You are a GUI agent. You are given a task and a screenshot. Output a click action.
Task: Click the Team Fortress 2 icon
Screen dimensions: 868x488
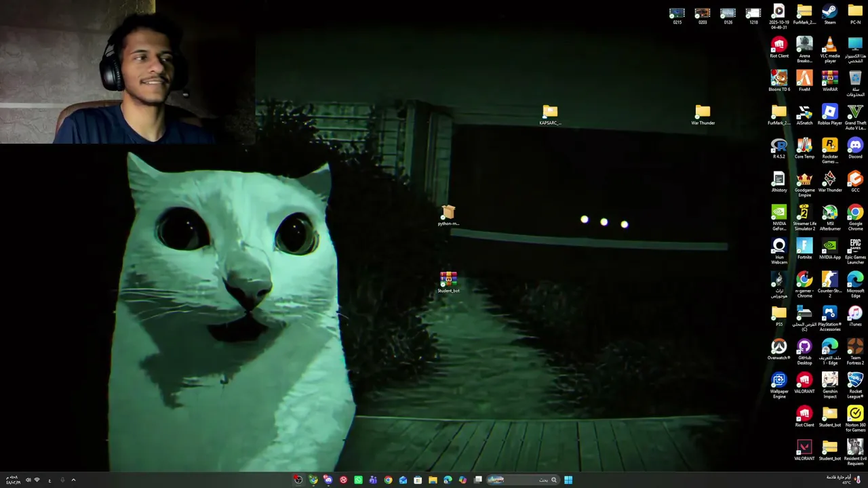tap(855, 352)
